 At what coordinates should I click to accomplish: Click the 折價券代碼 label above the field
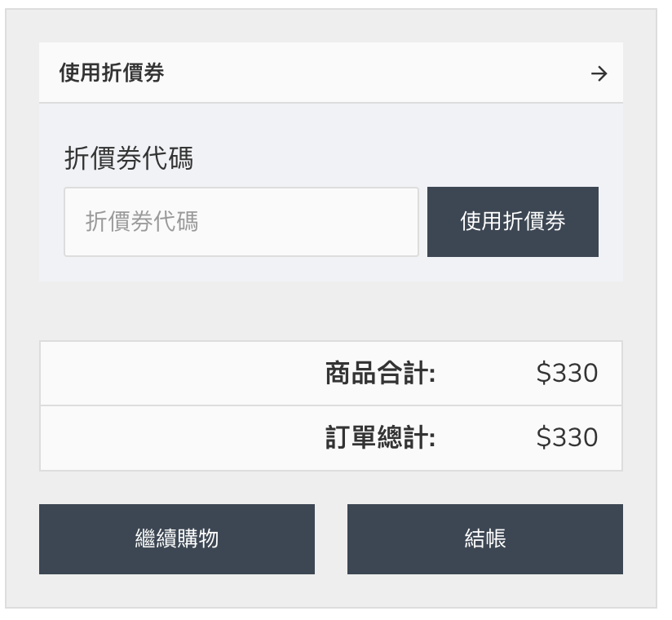click(x=129, y=158)
